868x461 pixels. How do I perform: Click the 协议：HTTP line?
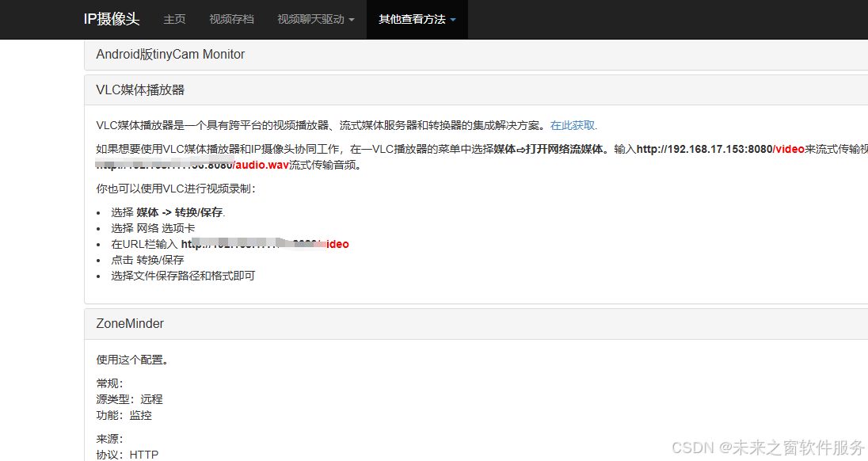128,455
